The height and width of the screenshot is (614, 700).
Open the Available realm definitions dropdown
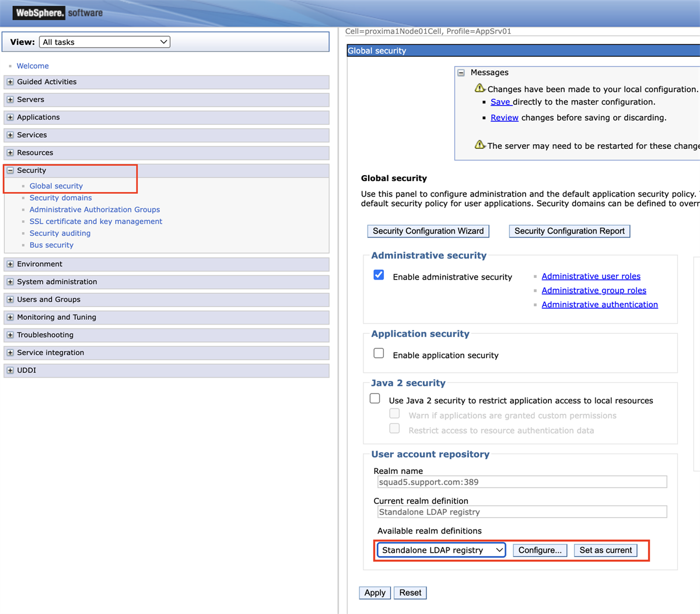point(440,550)
